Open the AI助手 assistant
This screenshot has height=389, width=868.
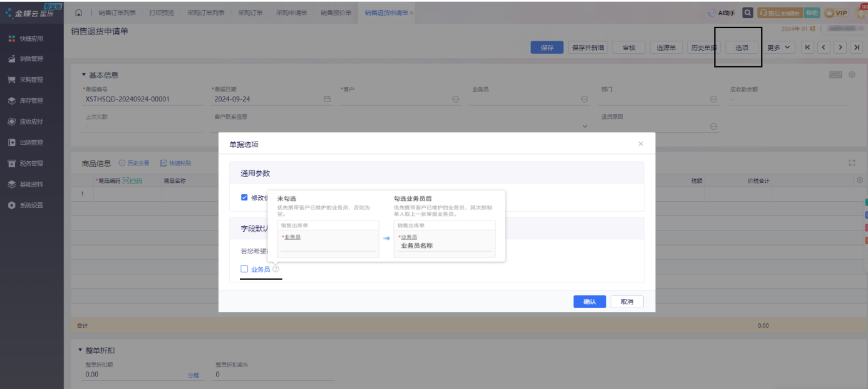click(721, 13)
